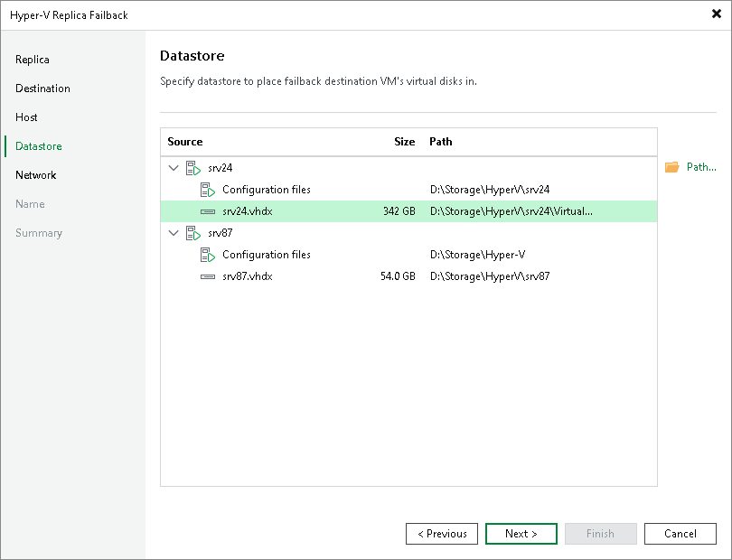Click the Finish button
The height and width of the screenshot is (560, 732).
pos(601,534)
